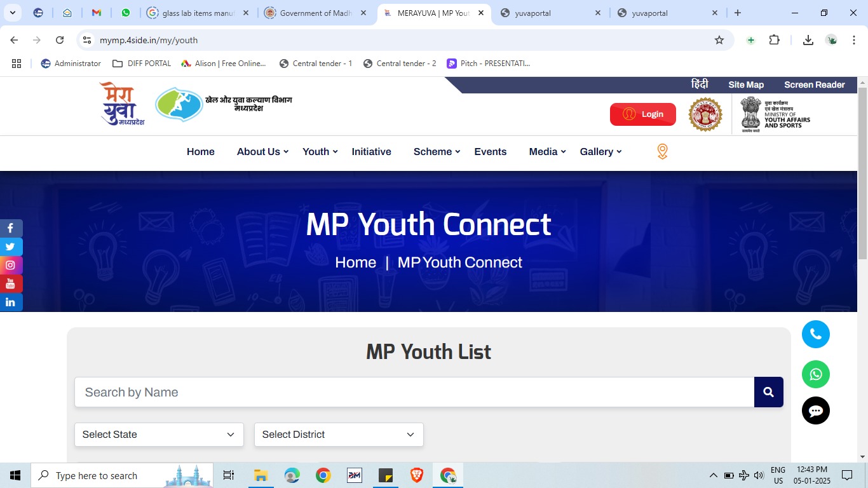Go to the Events menu item
The height and width of the screenshot is (488, 868).
(x=491, y=151)
